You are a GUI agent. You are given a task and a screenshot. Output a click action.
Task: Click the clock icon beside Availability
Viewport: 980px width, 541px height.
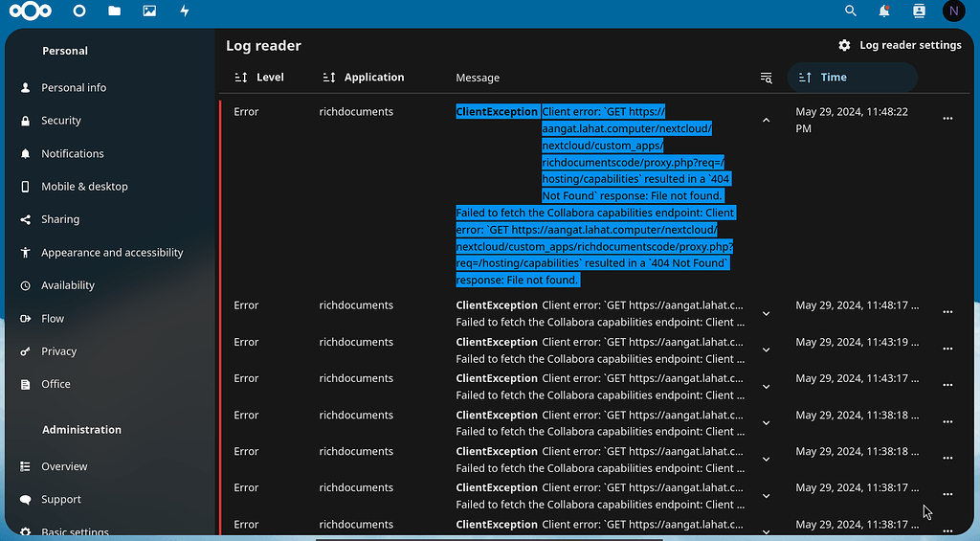click(25, 285)
